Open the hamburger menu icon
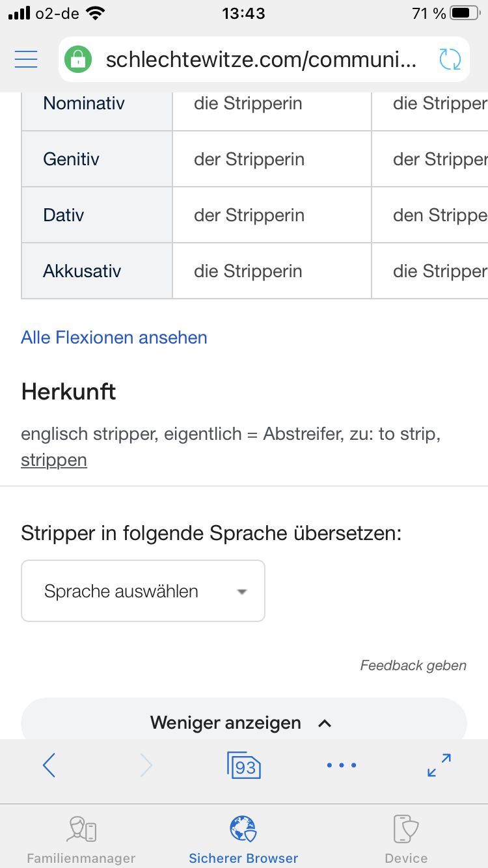The image size is (488, 868). [26, 59]
